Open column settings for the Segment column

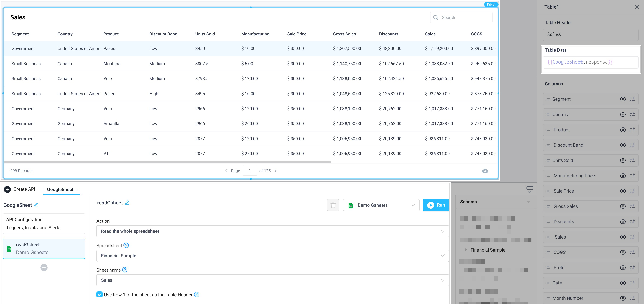point(633,99)
